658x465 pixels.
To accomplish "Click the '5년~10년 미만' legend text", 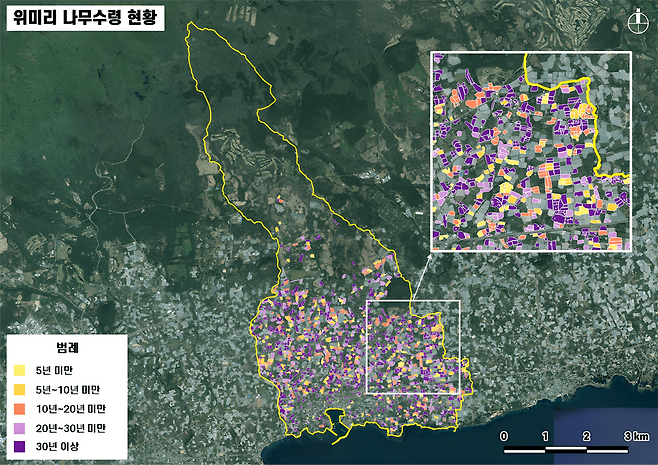I will 67,390.
